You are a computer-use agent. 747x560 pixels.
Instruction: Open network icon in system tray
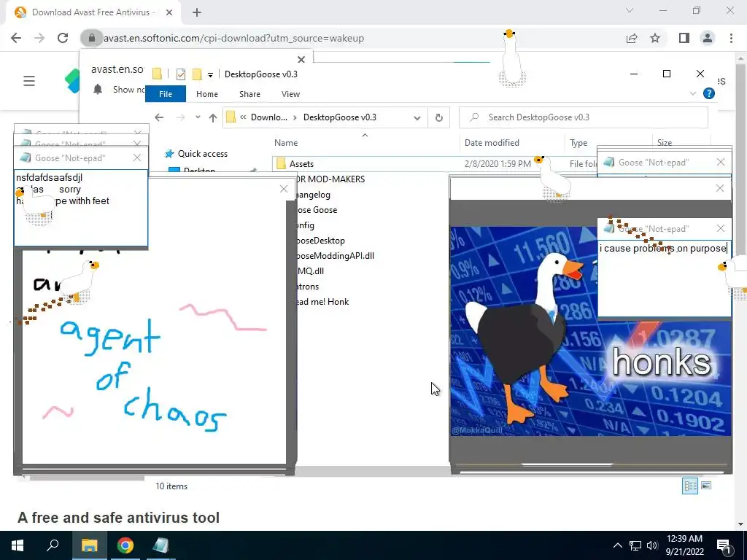click(635, 545)
